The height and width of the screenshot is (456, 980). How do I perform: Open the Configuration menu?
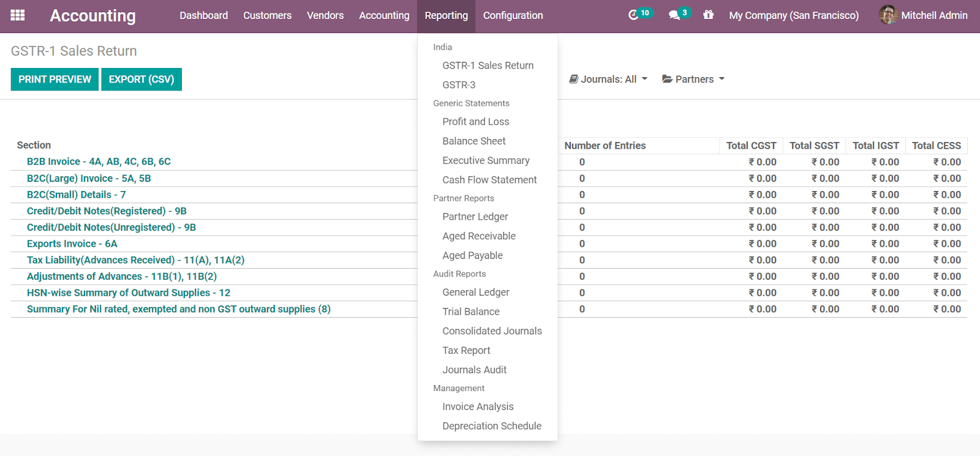click(x=513, y=15)
